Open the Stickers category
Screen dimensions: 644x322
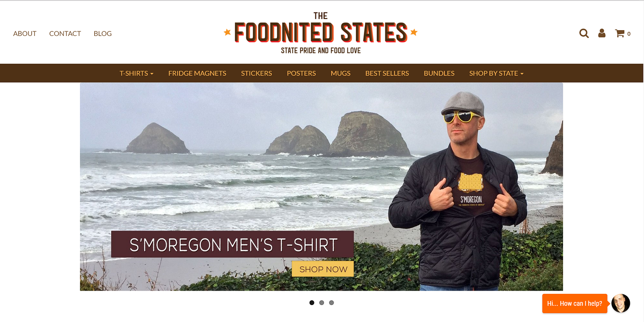pos(256,73)
